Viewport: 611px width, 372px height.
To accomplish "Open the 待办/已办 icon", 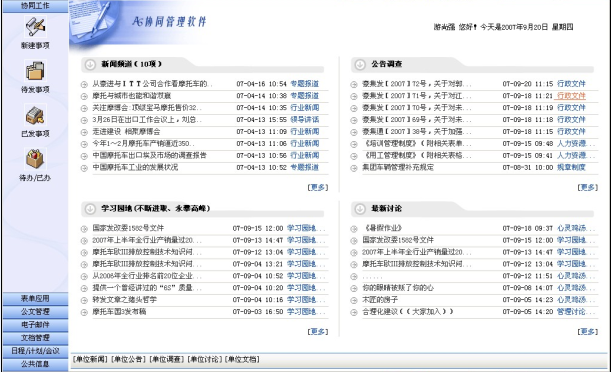I will pyautogui.click(x=35, y=159).
